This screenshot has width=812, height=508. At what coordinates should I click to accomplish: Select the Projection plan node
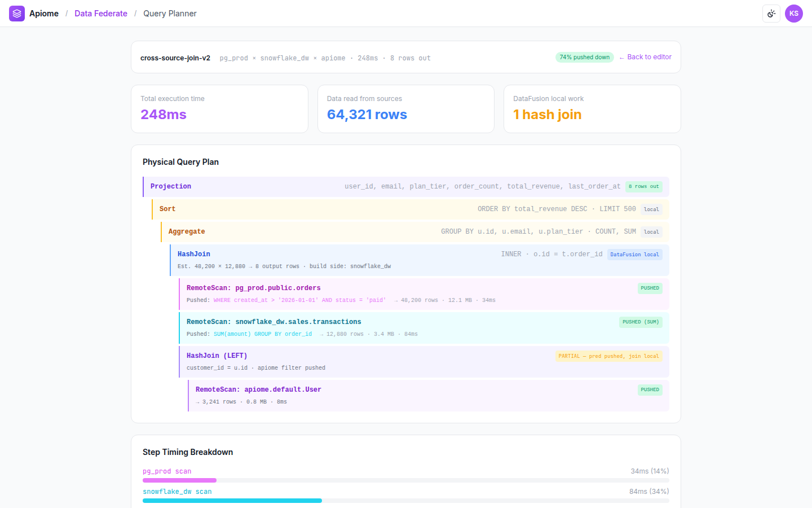[406, 187]
